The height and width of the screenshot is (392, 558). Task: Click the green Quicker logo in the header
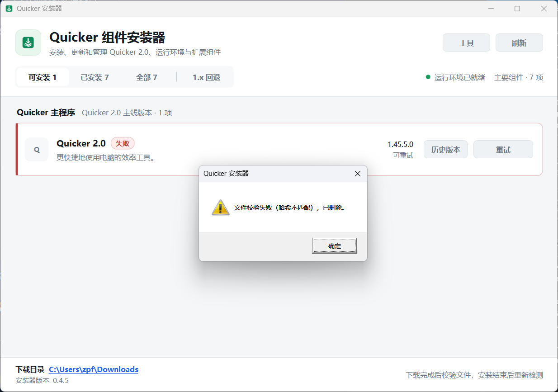[28, 43]
